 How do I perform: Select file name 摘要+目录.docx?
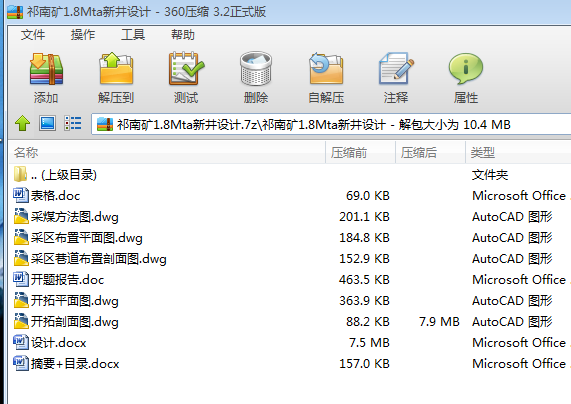click(x=75, y=364)
